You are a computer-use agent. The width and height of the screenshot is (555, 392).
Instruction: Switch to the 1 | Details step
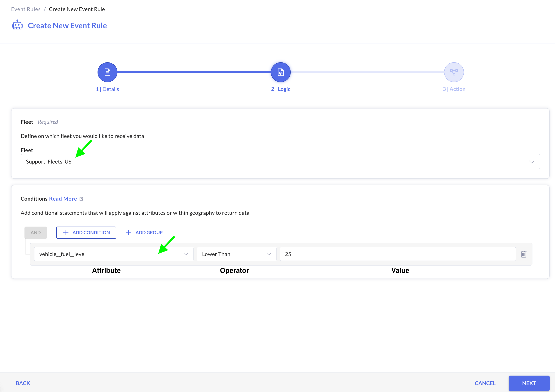[107, 89]
